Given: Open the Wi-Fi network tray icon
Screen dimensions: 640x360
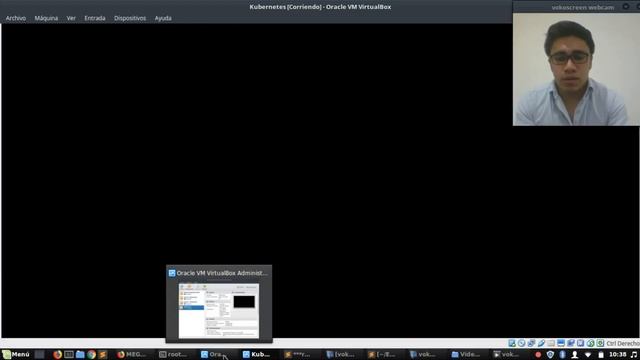Looking at the screenshot, I should point(588,355).
